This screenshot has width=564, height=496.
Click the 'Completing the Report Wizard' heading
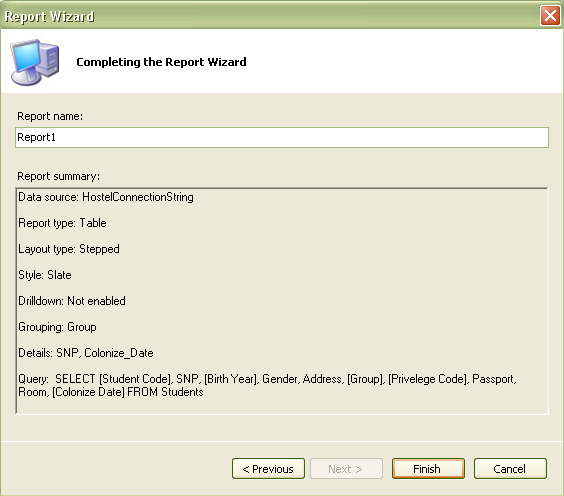coord(161,62)
